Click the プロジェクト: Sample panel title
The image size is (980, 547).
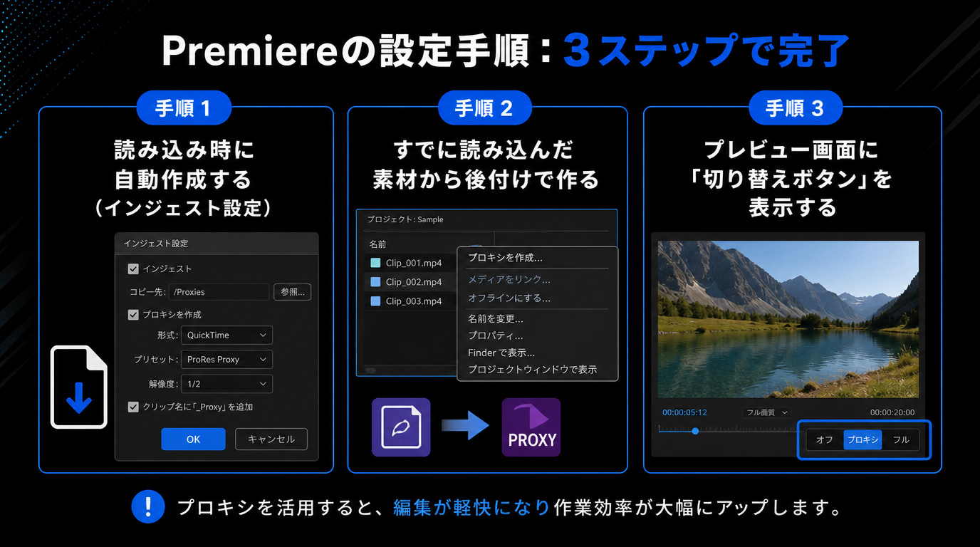click(x=405, y=219)
